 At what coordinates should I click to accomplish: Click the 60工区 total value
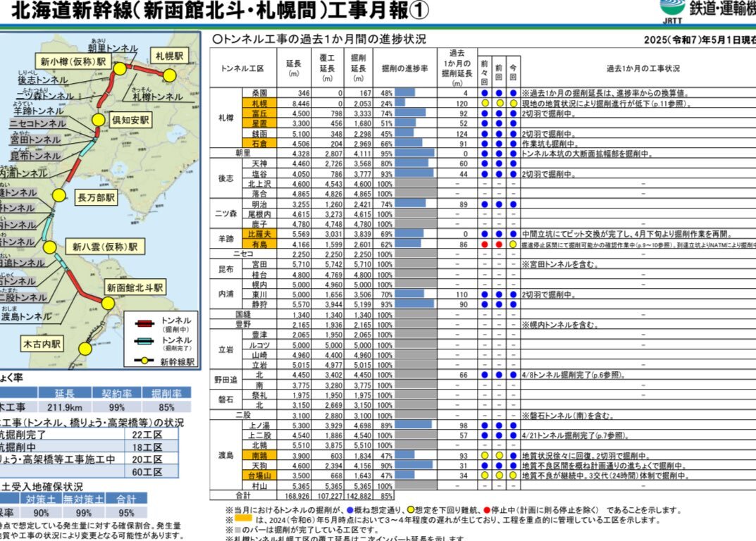pos(147,472)
